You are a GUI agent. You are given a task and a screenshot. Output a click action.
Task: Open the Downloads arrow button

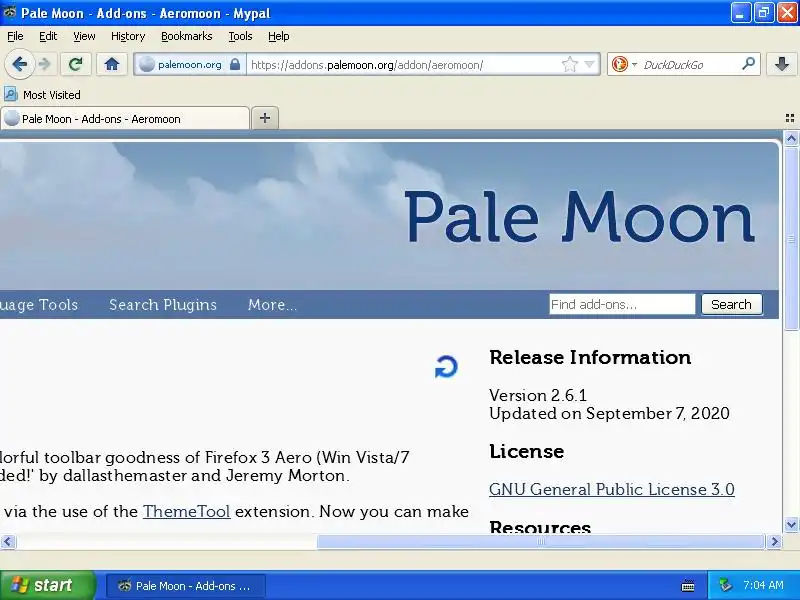click(782, 64)
